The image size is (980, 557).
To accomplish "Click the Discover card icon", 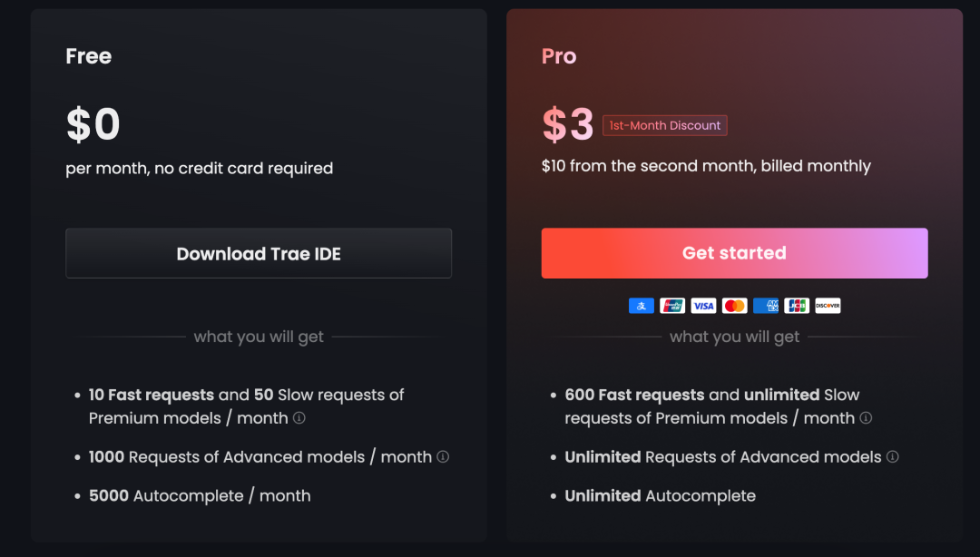I will [828, 306].
